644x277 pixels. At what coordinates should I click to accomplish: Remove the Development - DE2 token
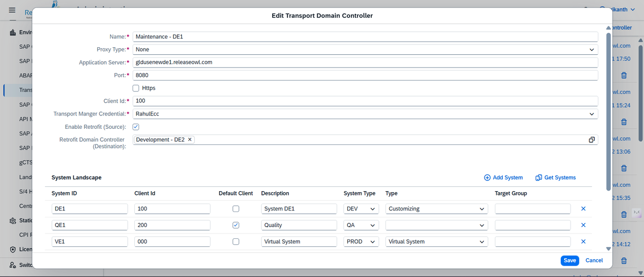[190, 140]
